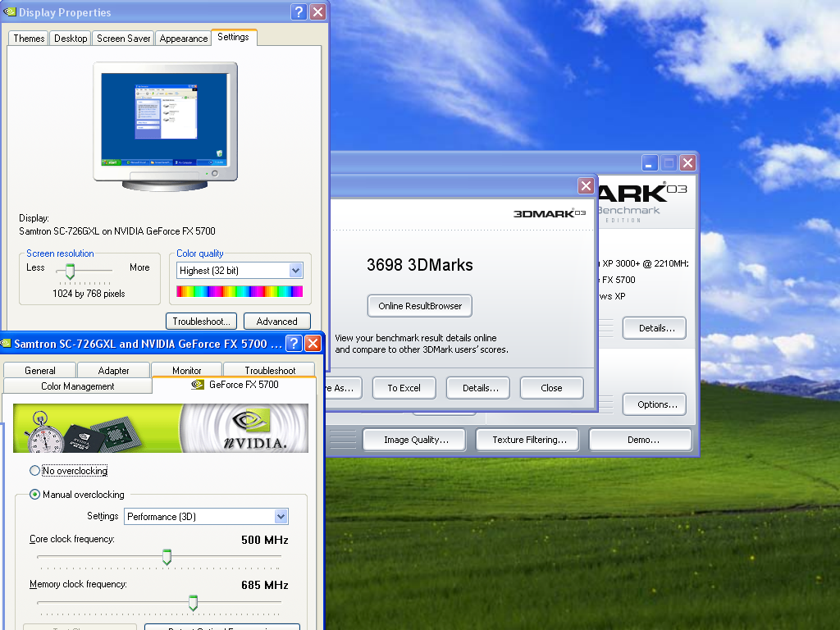The image size is (840, 630).
Task: Open Image Quality... in 3DMark
Action: coord(416,440)
